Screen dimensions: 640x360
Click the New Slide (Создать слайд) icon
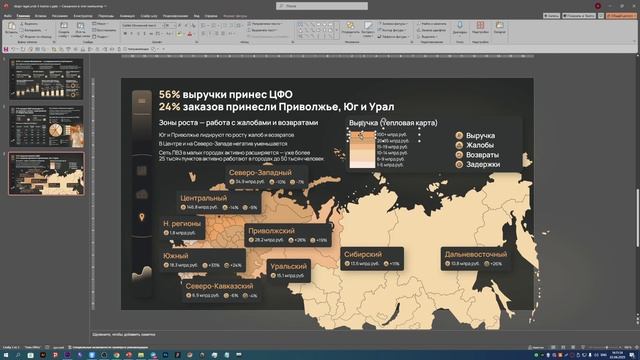(64, 26)
